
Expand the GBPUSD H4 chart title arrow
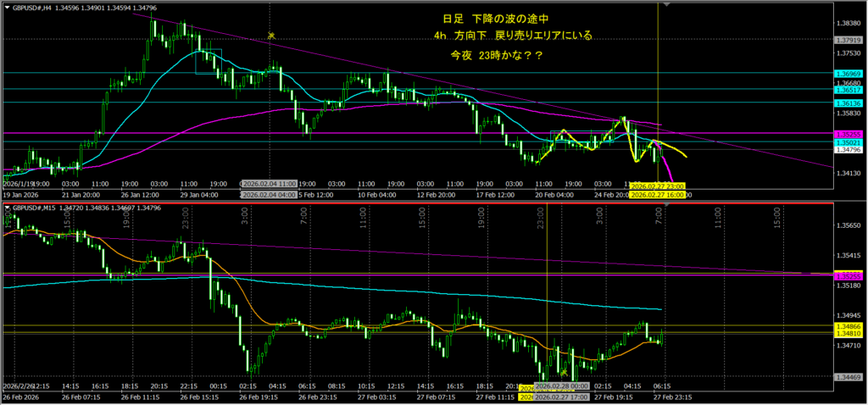[x=7, y=8]
